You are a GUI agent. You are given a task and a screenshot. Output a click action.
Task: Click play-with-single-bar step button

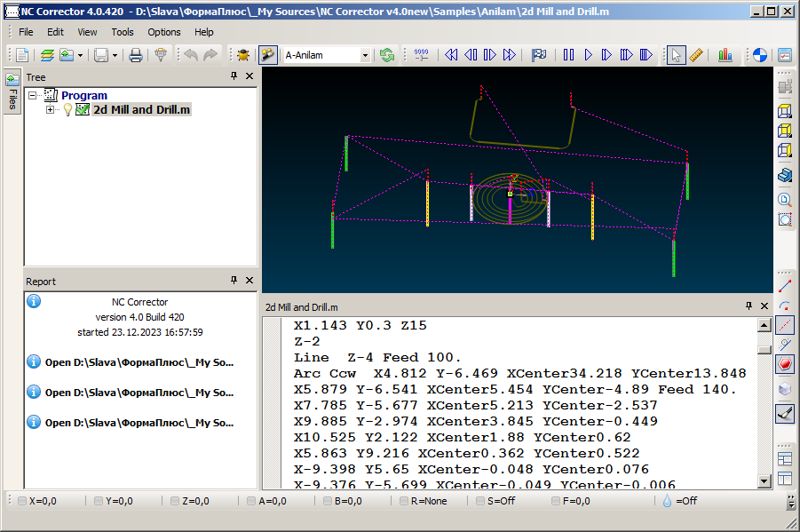(x=606, y=55)
